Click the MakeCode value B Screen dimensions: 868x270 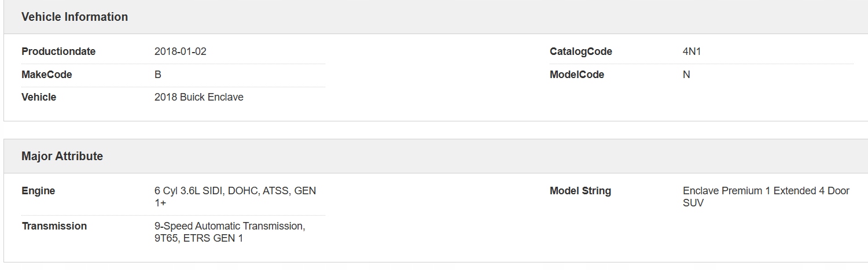pyautogui.click(x=158, y=75)
